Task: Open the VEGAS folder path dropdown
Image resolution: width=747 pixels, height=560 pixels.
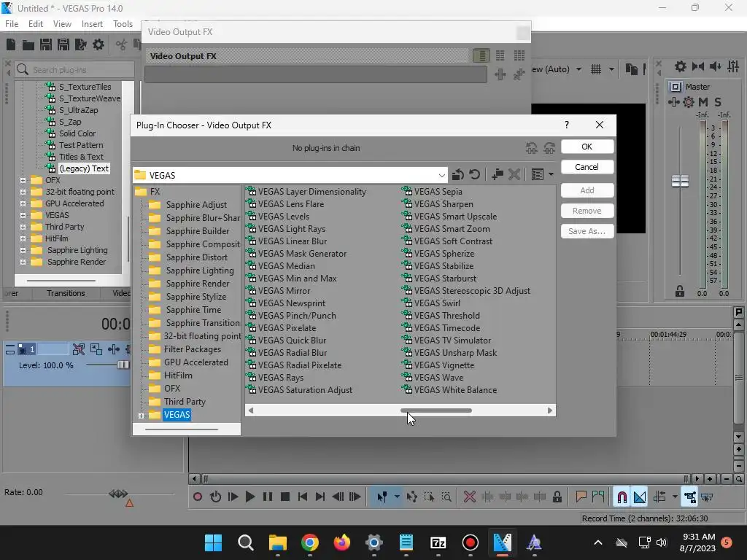Action: point(441,176)
